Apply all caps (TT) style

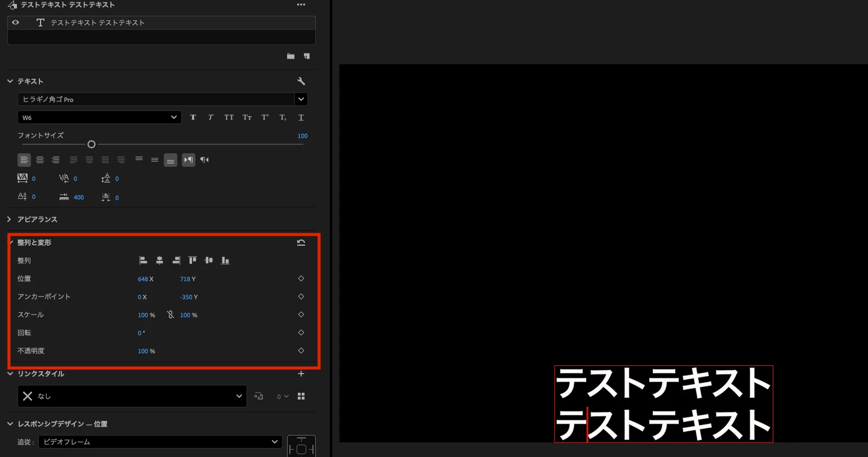point(229,117)
